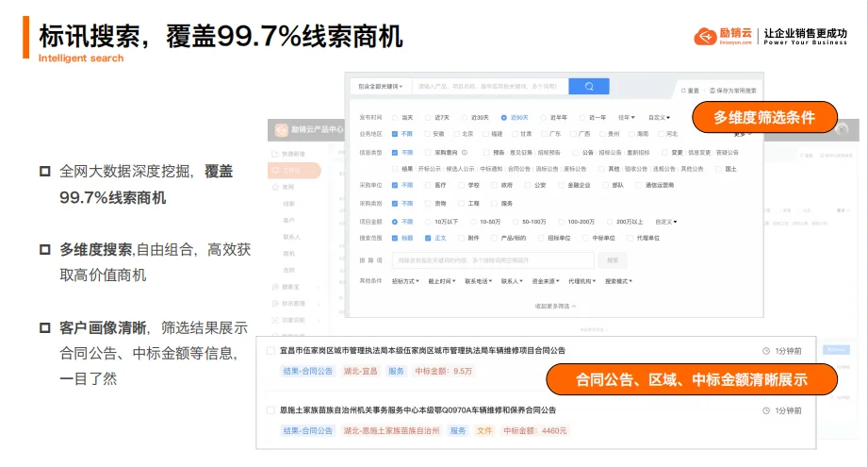Check the 招标单位 scope checkbox

[541, 238]
